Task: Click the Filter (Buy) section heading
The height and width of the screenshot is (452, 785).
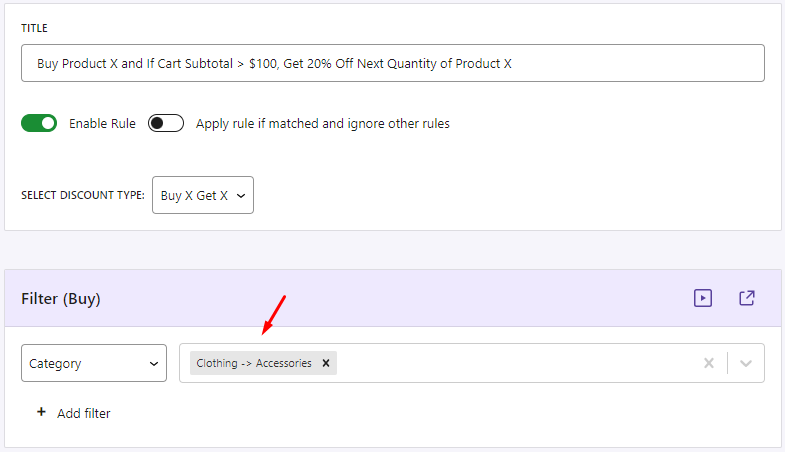Action: (x=61, y=298)
